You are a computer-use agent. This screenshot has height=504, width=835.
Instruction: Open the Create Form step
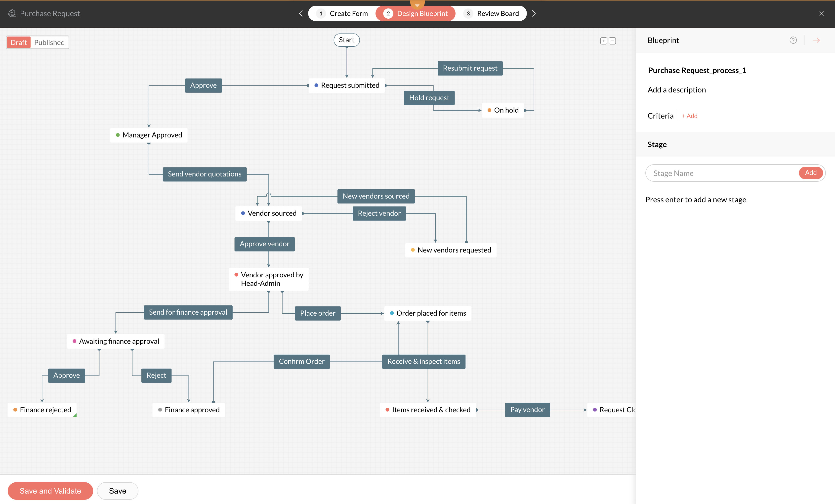[342, 14]
